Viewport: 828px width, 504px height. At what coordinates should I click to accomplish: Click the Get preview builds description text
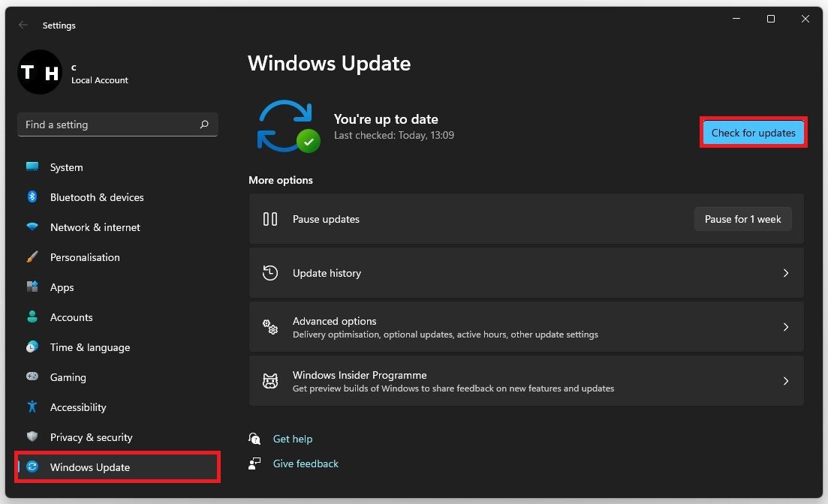[x=453, y=388]
